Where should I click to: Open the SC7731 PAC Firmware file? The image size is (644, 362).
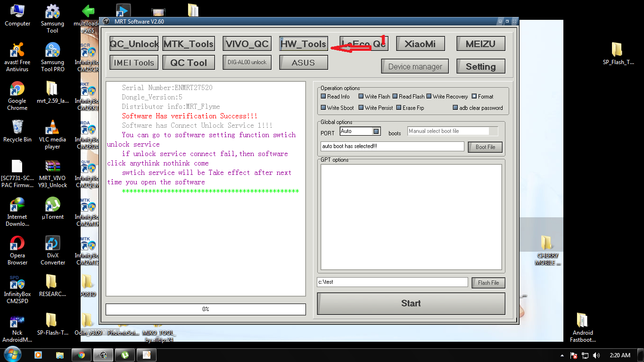[x=17, y=173]
